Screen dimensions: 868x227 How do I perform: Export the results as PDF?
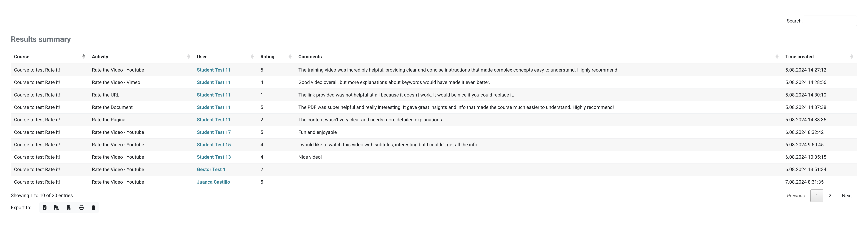coord(69,208)
